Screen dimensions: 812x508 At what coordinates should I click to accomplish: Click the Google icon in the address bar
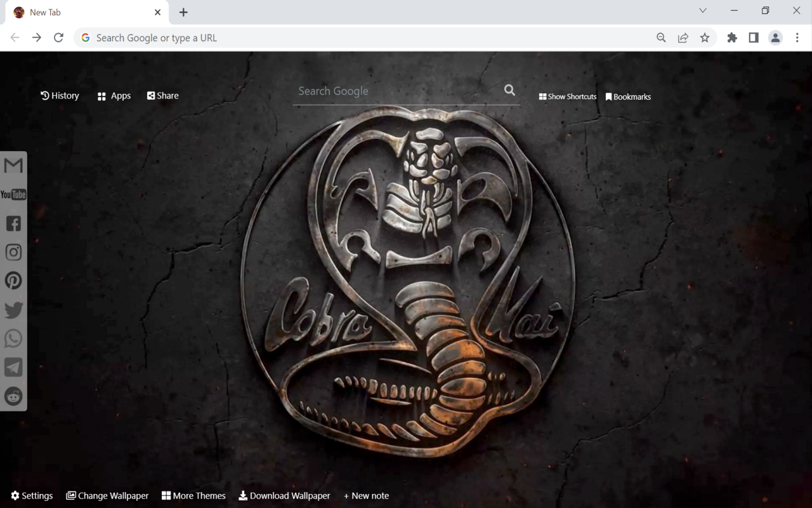[x=86, y=38]
